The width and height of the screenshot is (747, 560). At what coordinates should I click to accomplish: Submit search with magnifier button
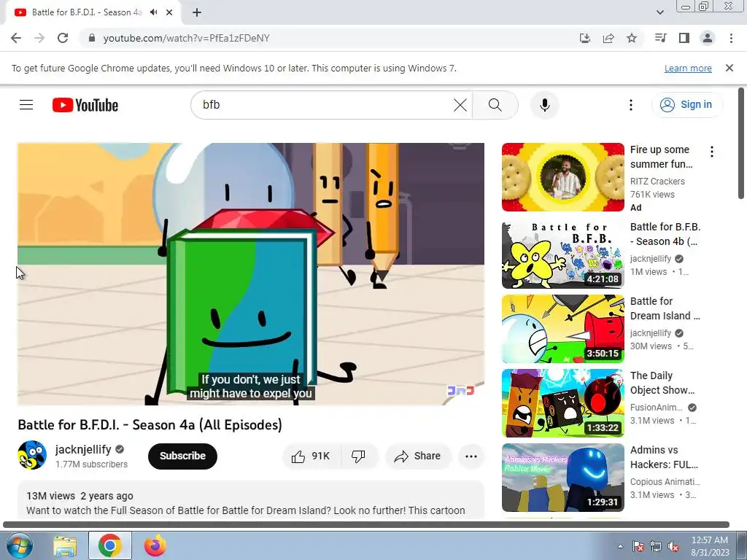coord(495,105)
